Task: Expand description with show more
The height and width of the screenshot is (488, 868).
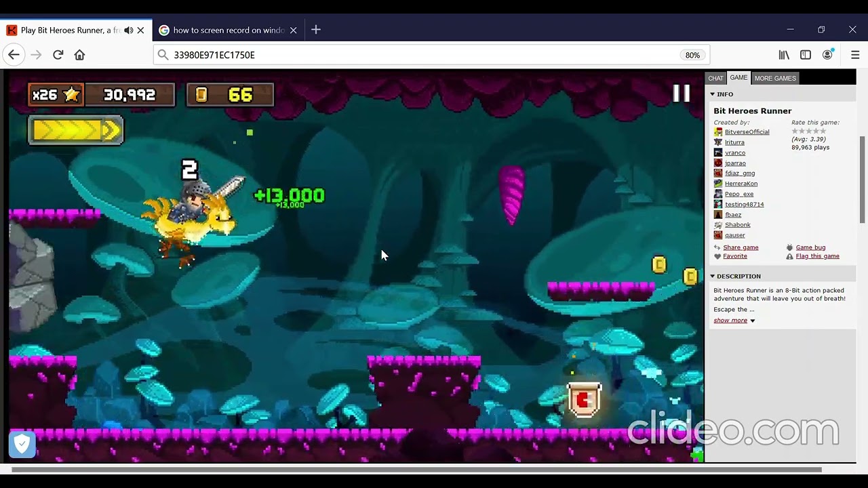Action: pos(730,321)
